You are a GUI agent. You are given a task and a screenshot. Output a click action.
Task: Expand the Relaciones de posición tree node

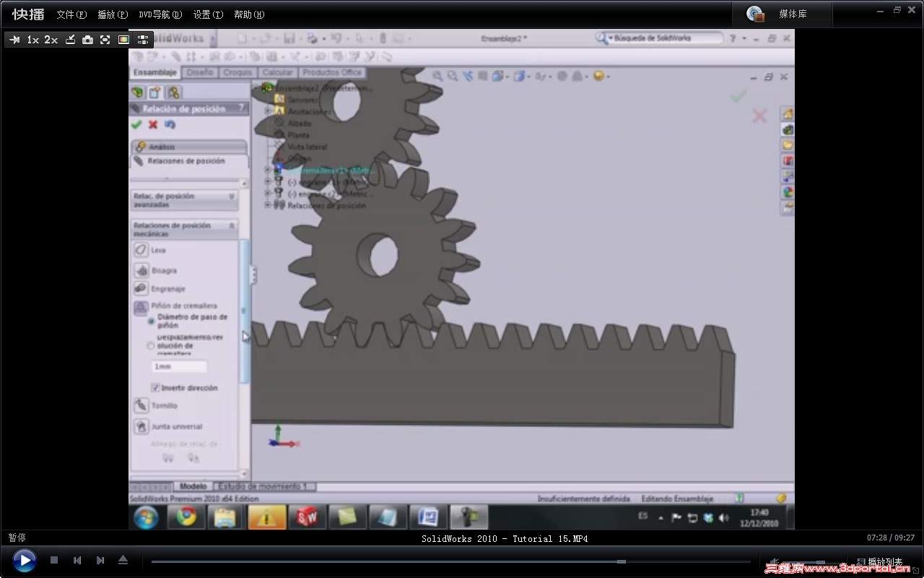coord(268,205)
